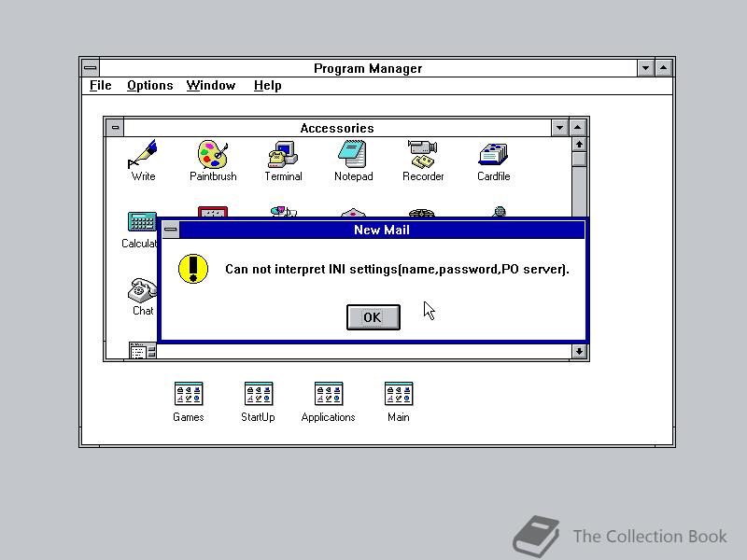Select the Chat telephone icon
The height and width of the screenshot is (560, 747).
click(143, 290)
